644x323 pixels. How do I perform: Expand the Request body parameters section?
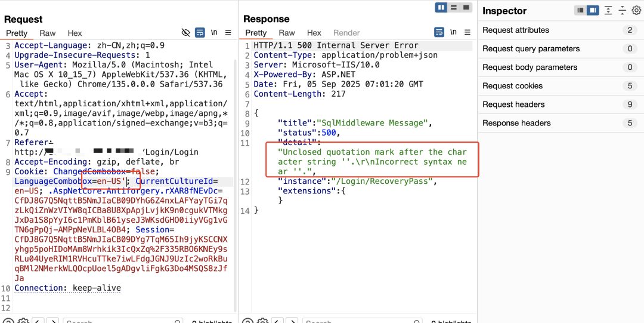pos(561,67)
